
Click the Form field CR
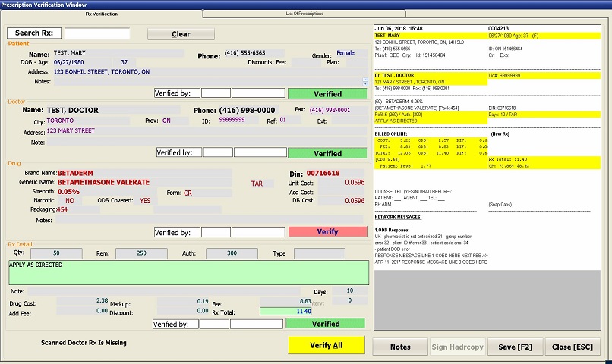click(x=207, y=193)
